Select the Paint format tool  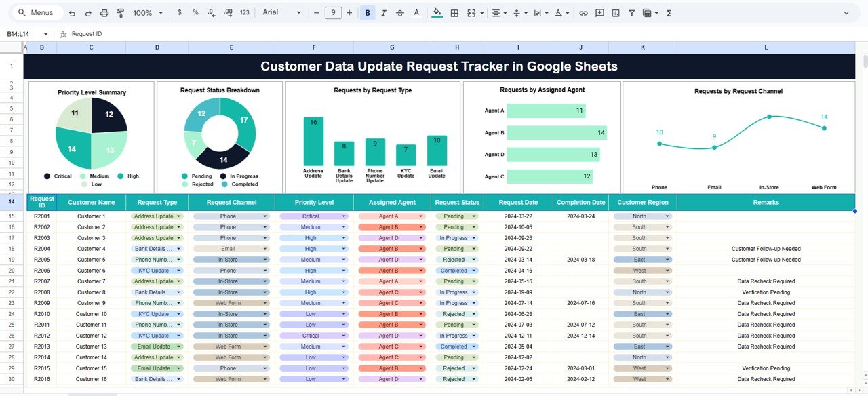point(121,12)
